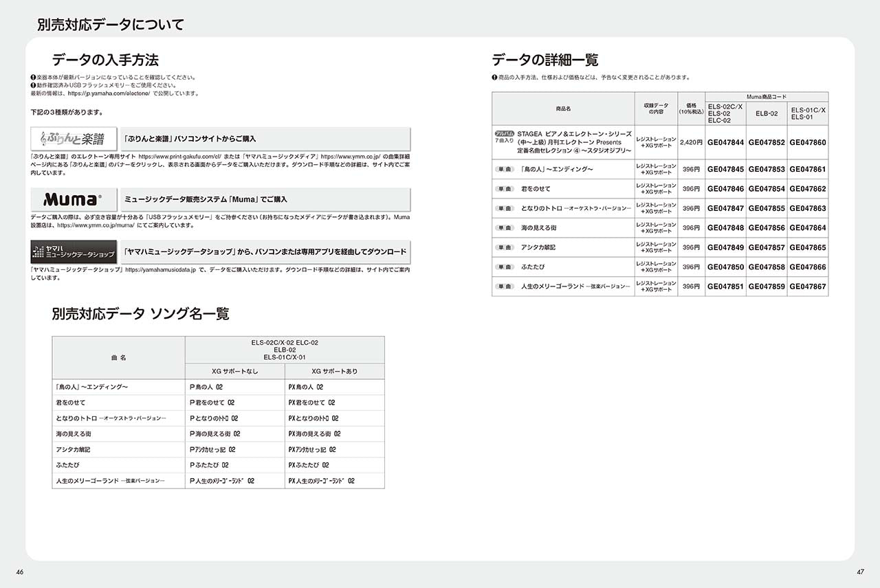Click the 単曲 badge beside 君をのせて
Viewport: 880px width, 588px height.
(505, 189)
